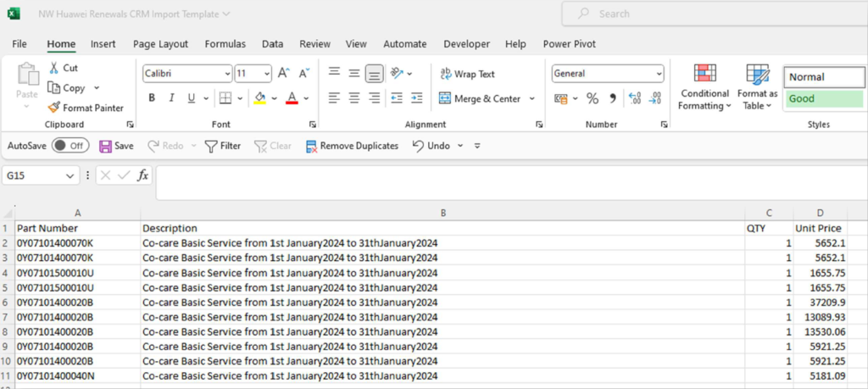Open the Formulas ribbon tab
This screenshot has height=389, width=868.
(225, 44)
